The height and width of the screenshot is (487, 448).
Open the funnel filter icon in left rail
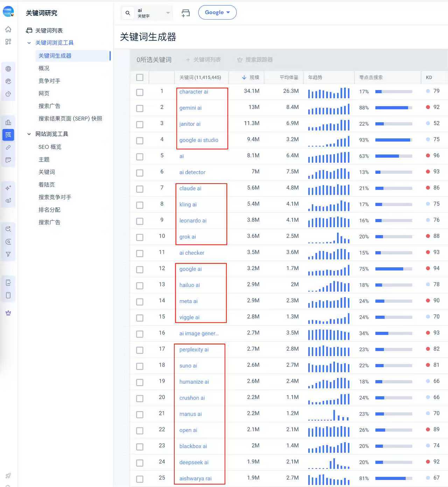coord(8,254)
